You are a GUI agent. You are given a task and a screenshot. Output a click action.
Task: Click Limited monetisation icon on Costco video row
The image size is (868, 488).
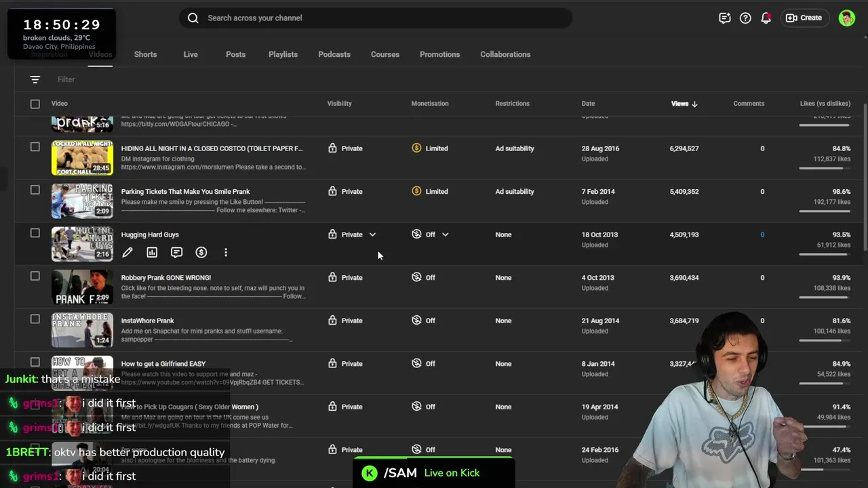point(416,148)
